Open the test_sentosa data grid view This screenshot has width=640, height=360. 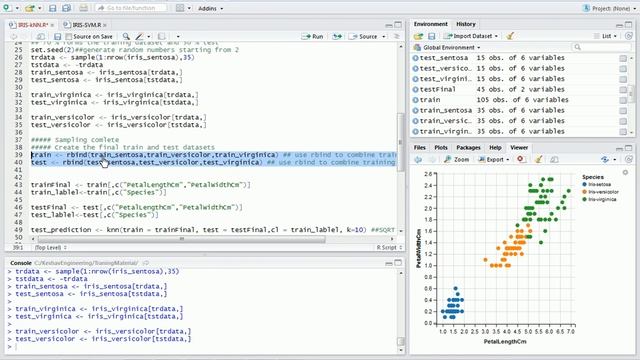[x=623, y=58]
